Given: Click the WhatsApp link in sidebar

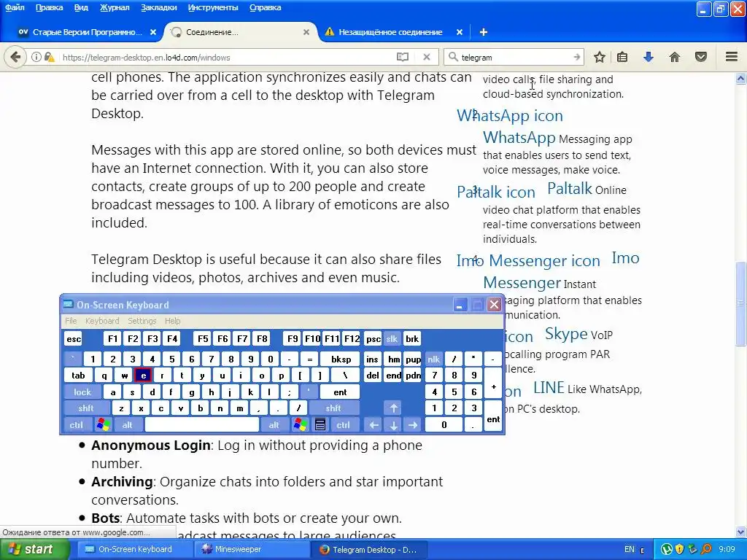Looking at the screenshot, I should click(519, 137).
